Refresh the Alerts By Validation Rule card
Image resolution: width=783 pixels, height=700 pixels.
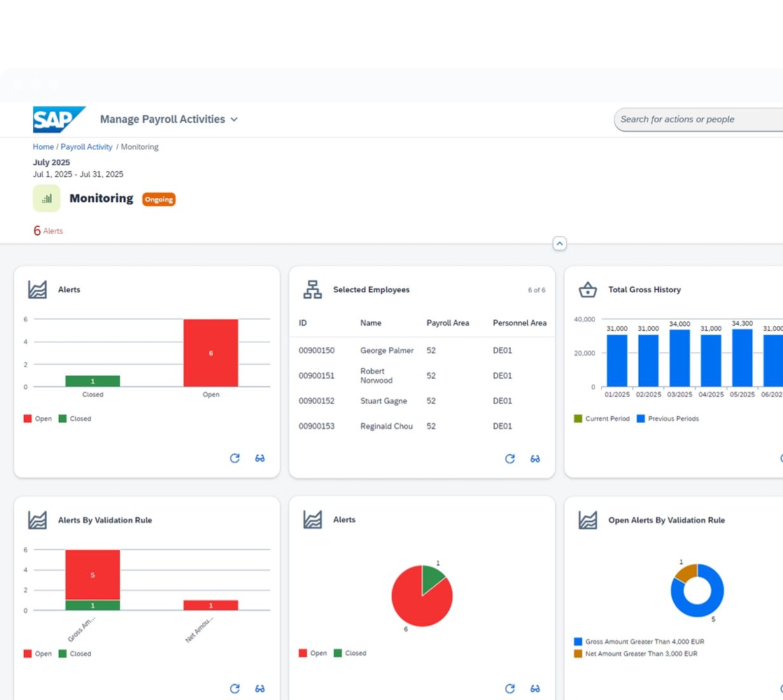coord(235,689)
